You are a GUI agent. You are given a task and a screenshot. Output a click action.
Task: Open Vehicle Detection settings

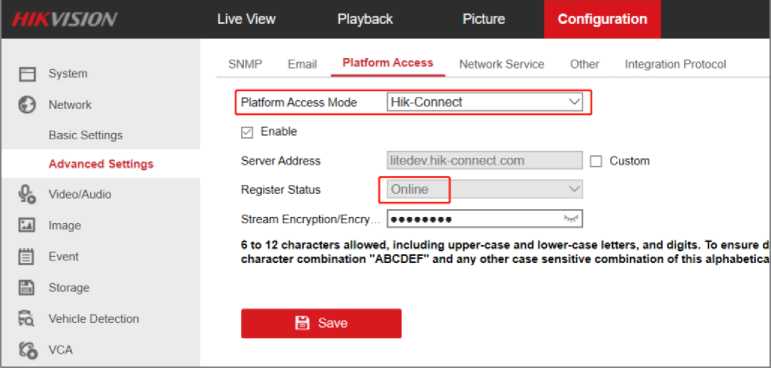pyautogui.click(x=93, y=319)
